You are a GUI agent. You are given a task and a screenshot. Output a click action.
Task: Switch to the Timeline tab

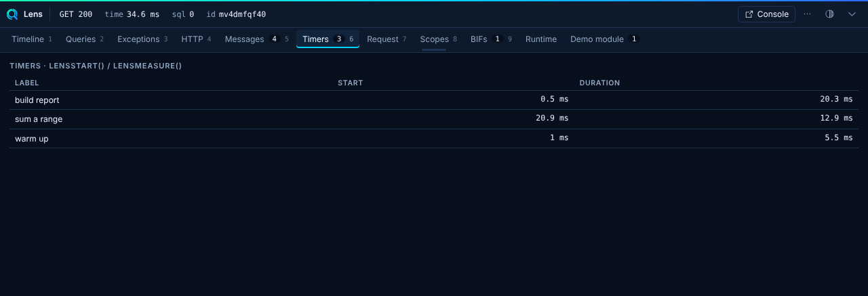pyautogui.click(x=32, y=39)
